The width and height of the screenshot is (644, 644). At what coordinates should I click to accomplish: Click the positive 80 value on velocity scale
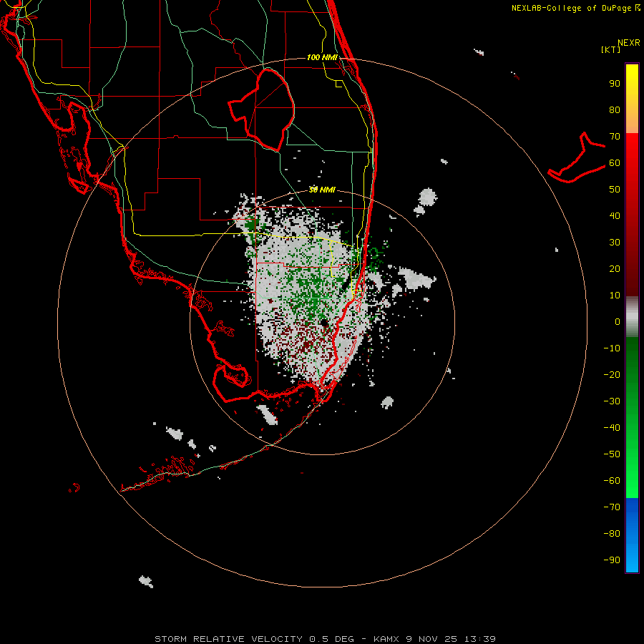(615, 110)
